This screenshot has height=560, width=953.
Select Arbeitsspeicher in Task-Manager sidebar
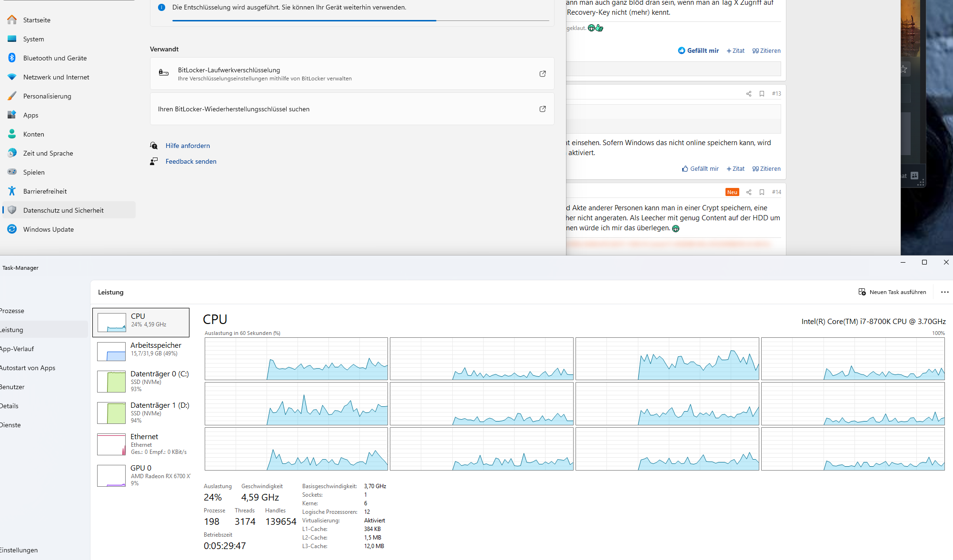[142, 350]
